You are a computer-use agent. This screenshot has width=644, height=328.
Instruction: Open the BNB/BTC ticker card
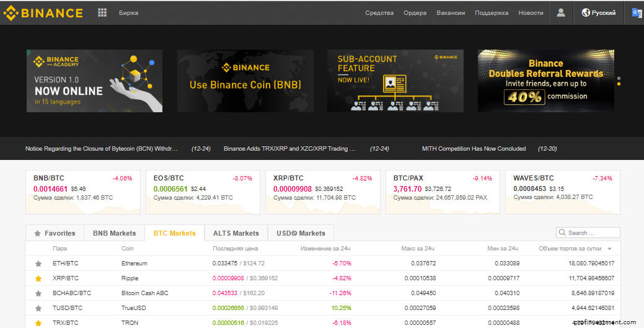point(83,192)
